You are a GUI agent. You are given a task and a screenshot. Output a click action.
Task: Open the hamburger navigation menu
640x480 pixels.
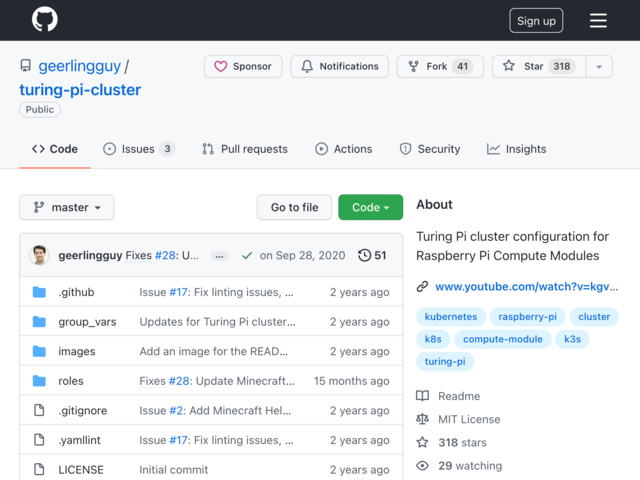(598, 20)
